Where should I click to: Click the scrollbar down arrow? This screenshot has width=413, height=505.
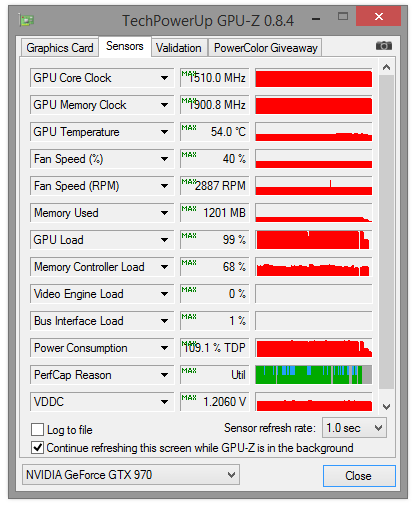[x=386, y=406]
